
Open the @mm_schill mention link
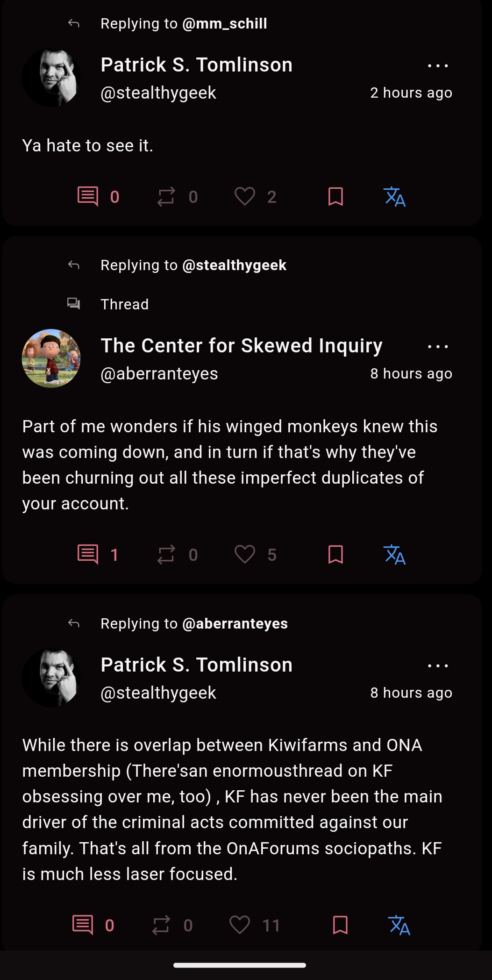click(225, 23)
